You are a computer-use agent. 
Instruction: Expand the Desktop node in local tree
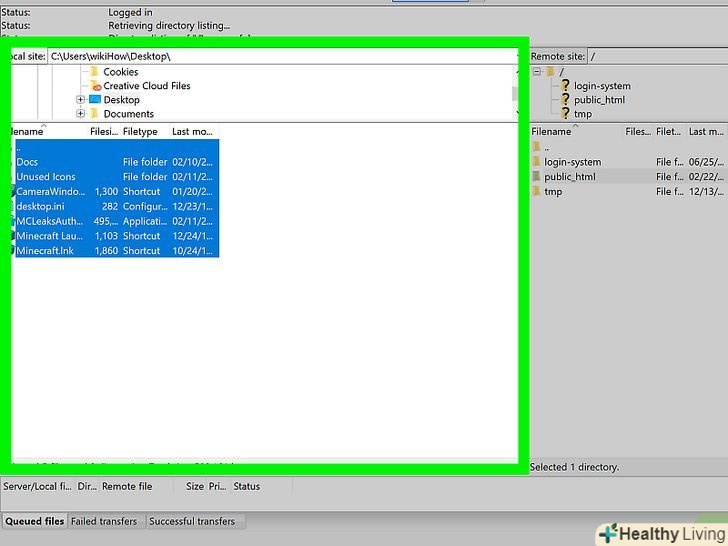[80, 100]
